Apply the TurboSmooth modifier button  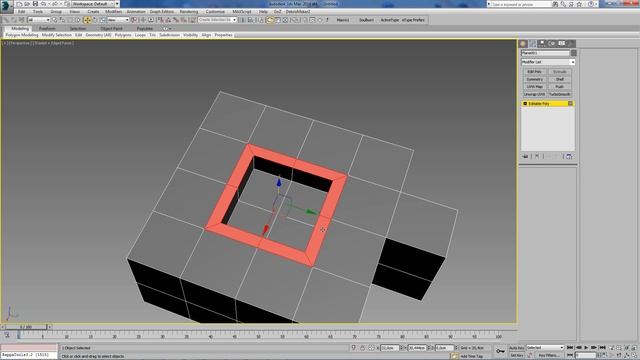pos(560,94)
